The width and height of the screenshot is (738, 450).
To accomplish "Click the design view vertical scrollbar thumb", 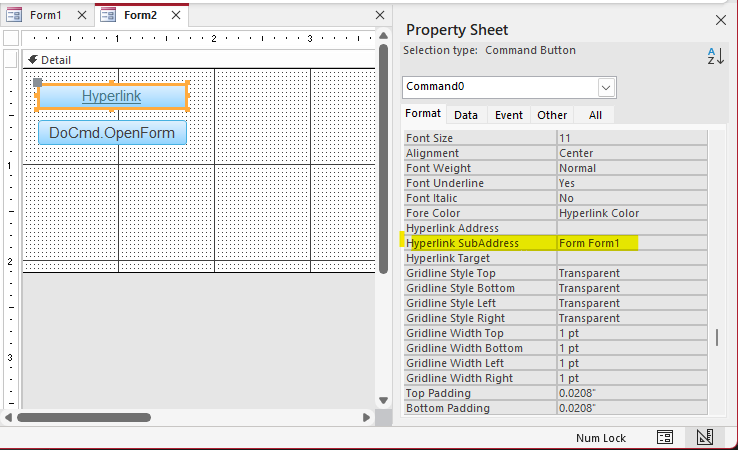I will (384, 159).
